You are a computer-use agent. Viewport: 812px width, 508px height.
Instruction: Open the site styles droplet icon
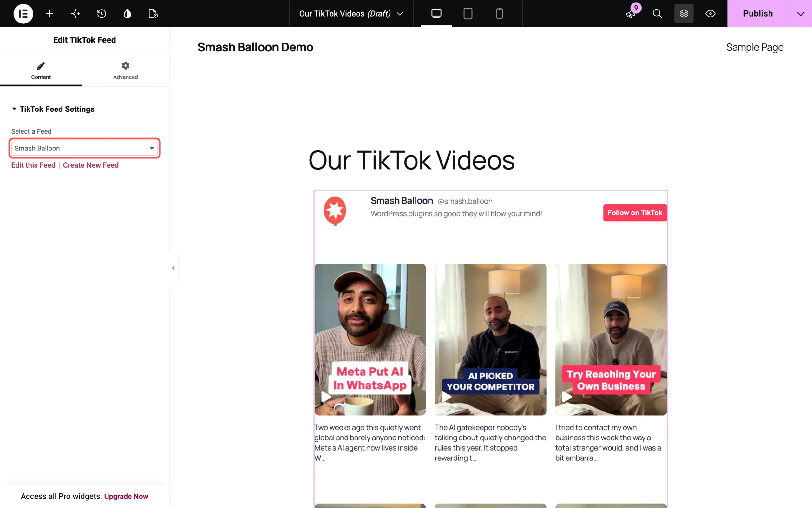[x=127, y=13]
